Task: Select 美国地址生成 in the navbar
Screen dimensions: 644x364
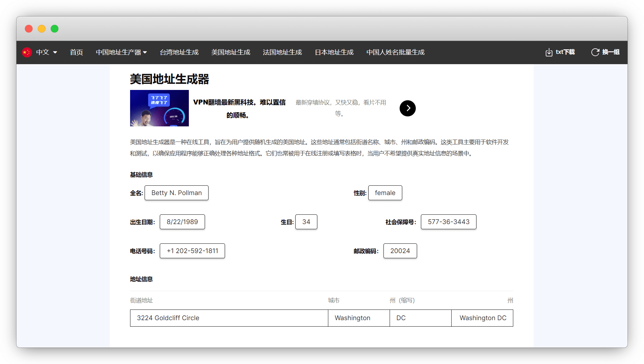Action: 231,52
